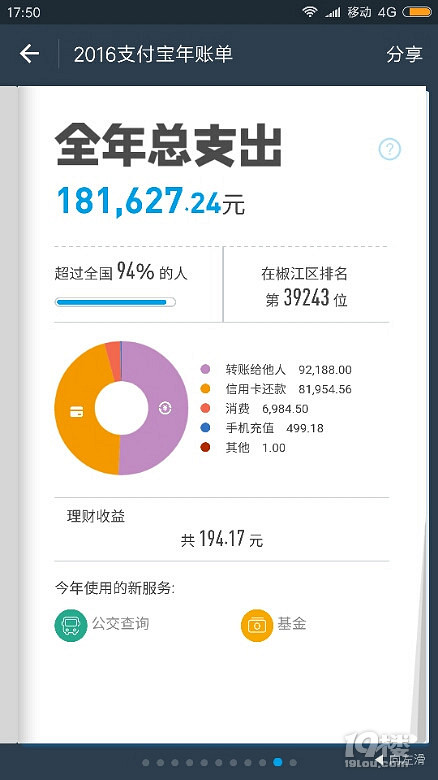Tap the 超过全国 94% 的人 text

pos(121,272)
